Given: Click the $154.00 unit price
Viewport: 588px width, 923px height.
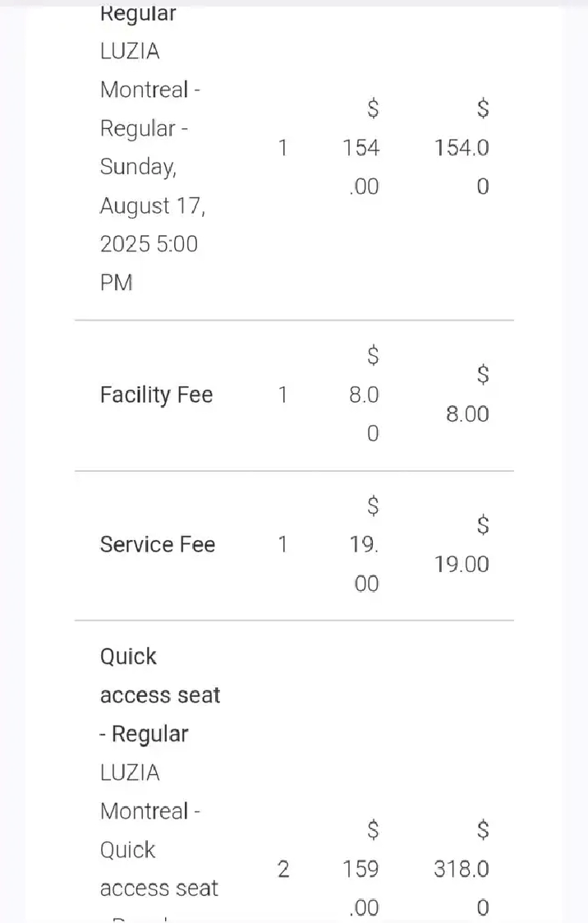Looking at the screenshot, I should point(361,147).
